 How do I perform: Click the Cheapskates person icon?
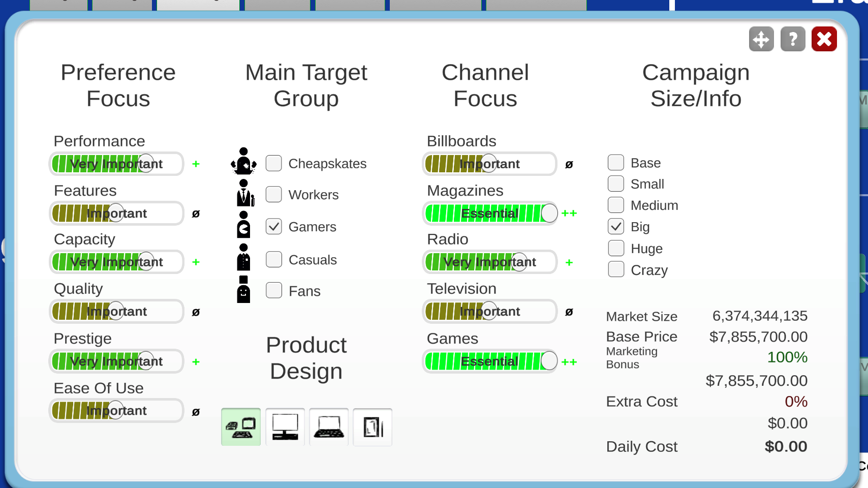click(x=243, y=161)
